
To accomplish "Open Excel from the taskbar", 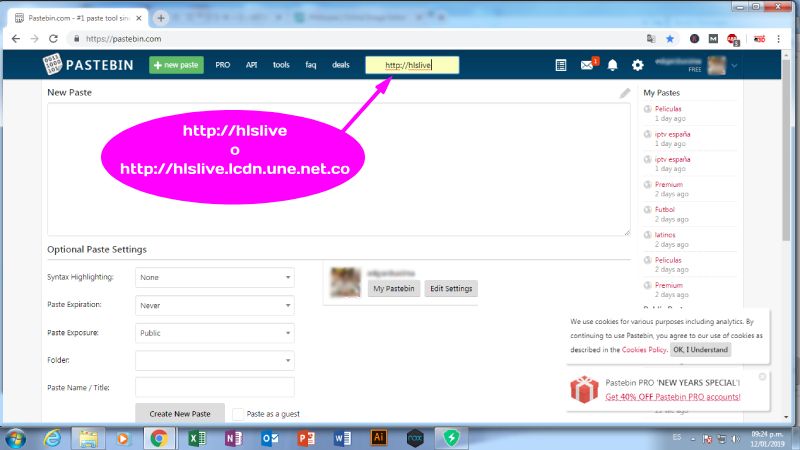I will tap(197, 438).
